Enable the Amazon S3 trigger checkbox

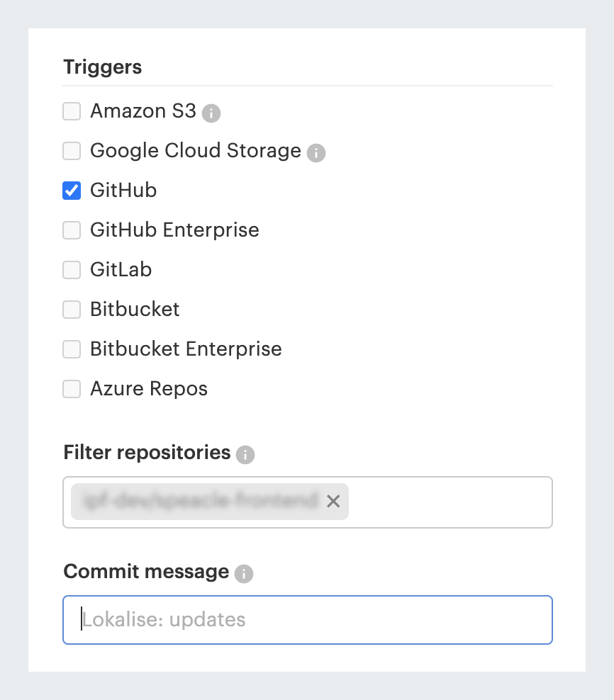(72, 111)
